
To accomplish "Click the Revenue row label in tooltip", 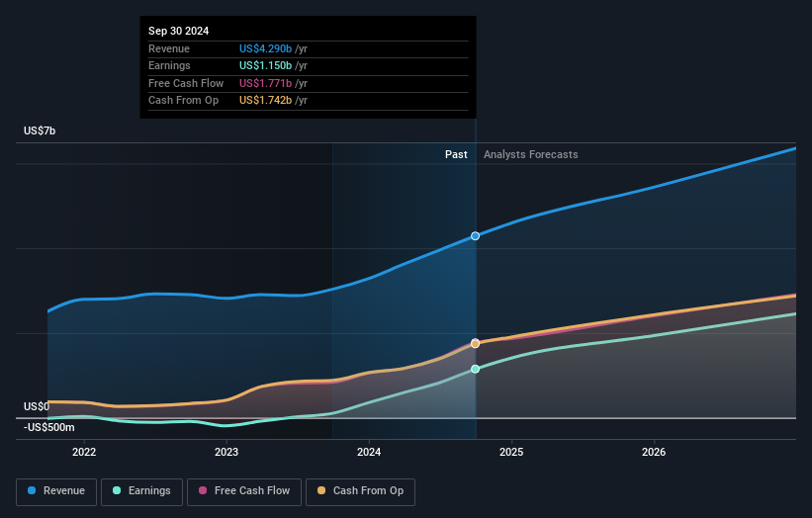I will (169, 48).
